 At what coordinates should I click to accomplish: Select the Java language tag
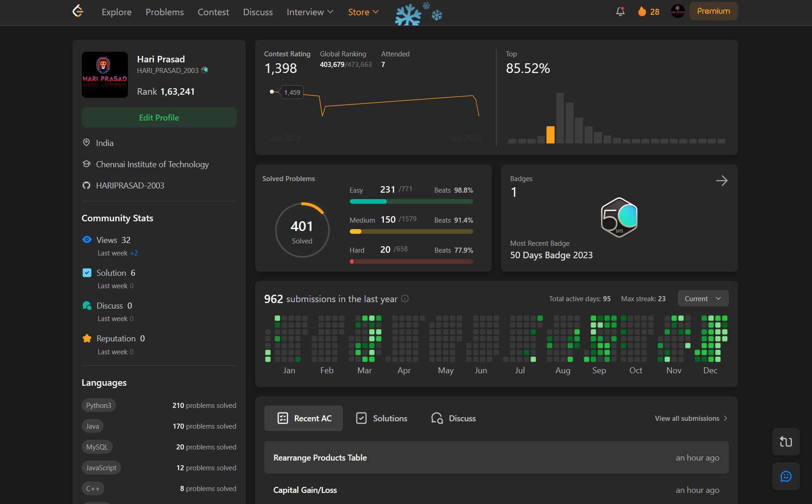tap(92, 426)
